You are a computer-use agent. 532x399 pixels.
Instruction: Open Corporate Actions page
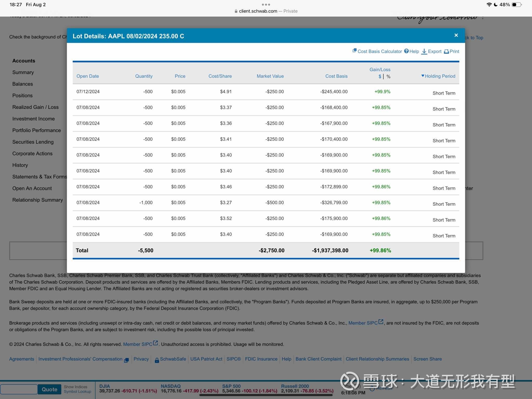pos(32,154)
